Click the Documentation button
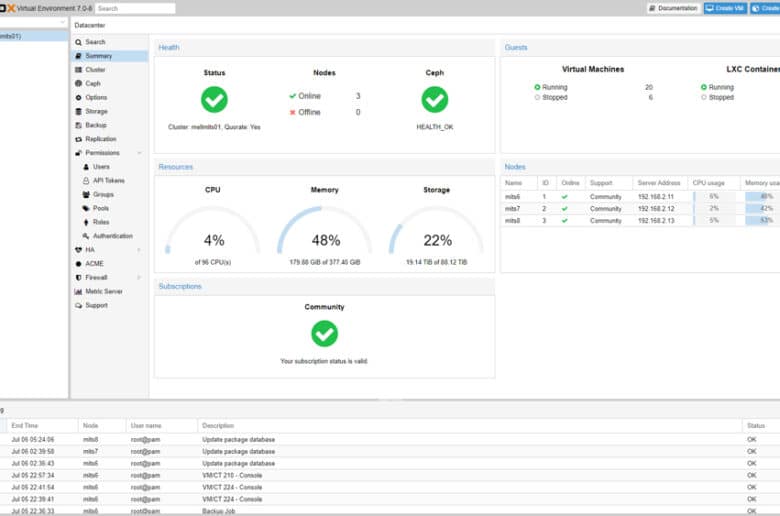Viewport: 780px width, 516px height. [673, 8]
